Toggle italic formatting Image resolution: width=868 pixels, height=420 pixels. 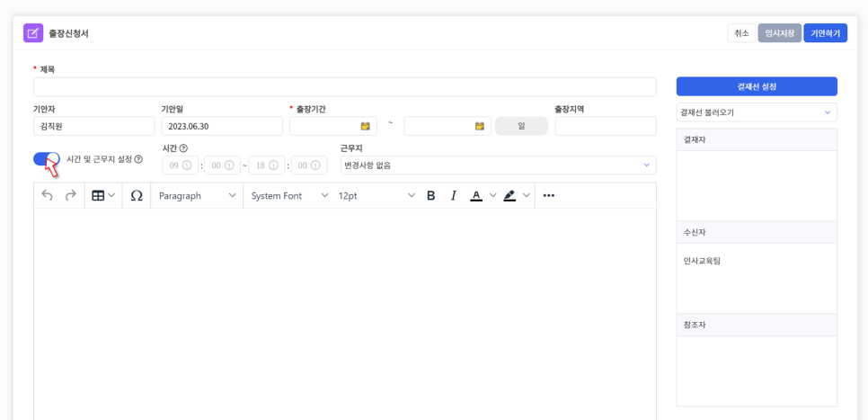click(454, 195)
